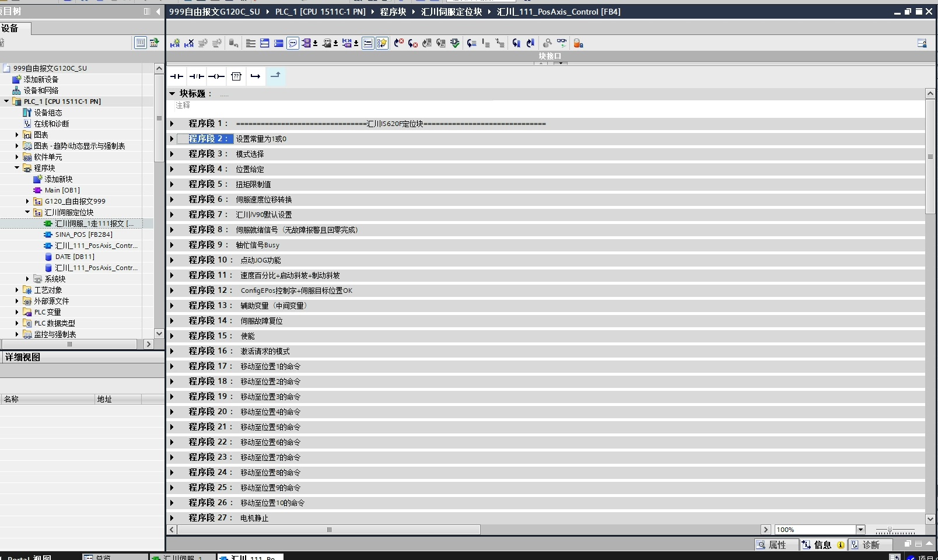Open SINA_POS [FB284] block
Image resolution: width=938 pixels, height=560 pixels.
83,235
